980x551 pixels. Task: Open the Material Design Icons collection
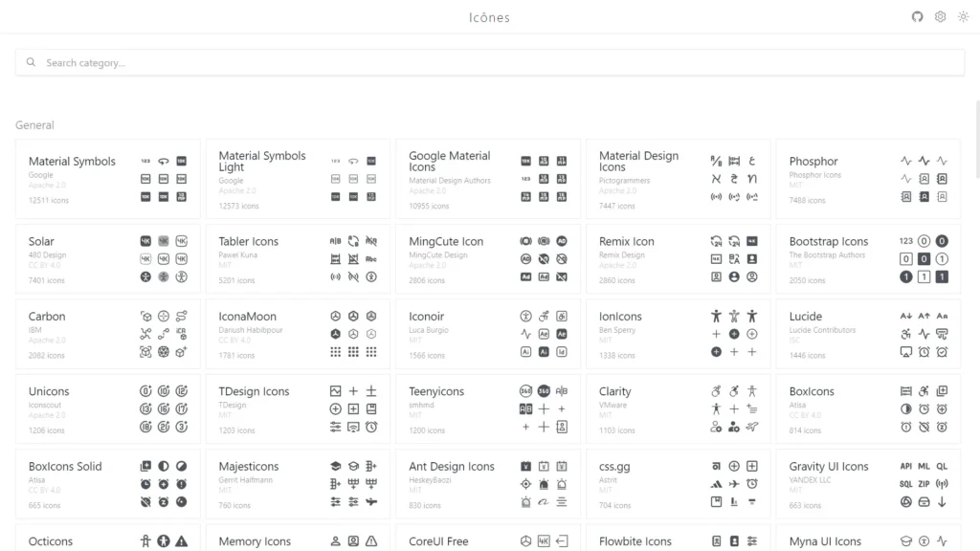tap(679, 179)
